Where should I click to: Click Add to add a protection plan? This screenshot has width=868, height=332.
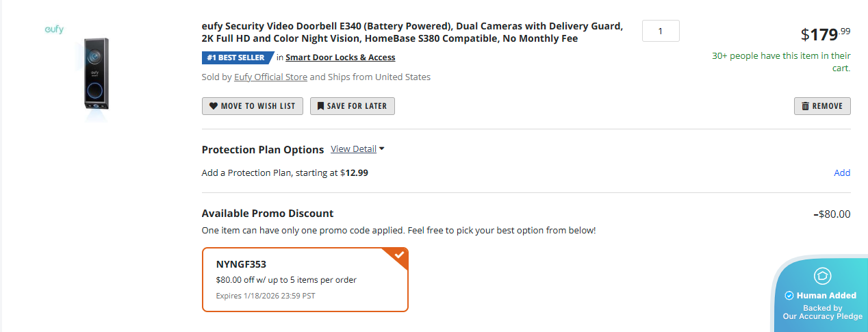click(x=842, y=173)
